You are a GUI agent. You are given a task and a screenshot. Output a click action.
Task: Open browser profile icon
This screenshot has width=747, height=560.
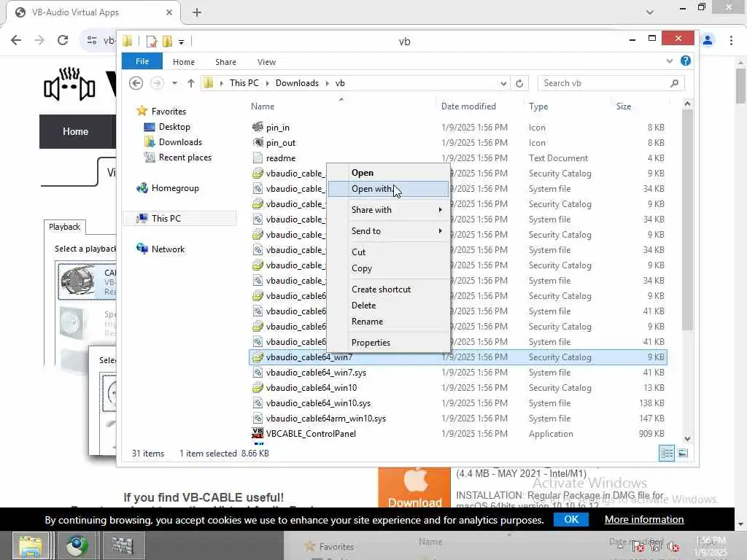click(708, 41)
